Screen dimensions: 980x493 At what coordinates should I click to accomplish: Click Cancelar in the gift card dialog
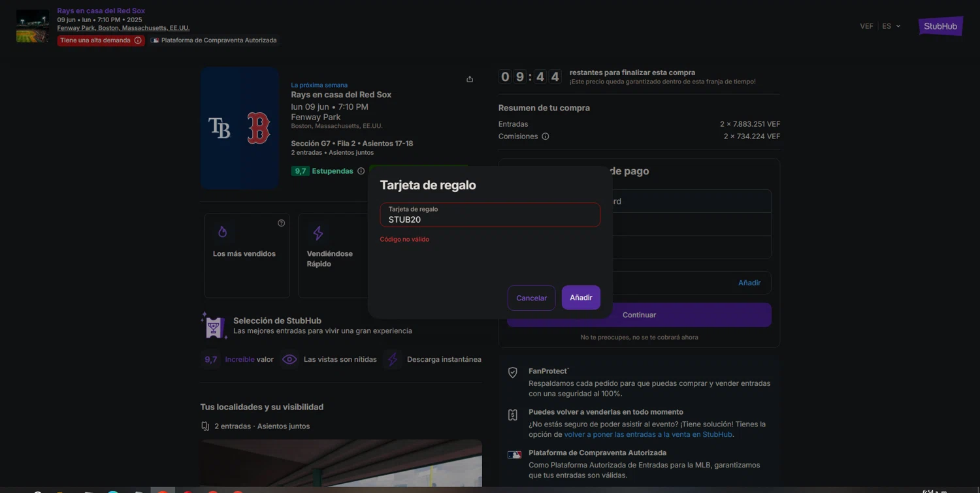click(x=531, y=298)
